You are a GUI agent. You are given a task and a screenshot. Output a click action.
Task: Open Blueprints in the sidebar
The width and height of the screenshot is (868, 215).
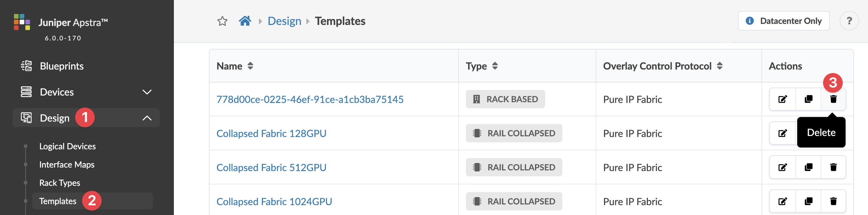coord(62,66)
